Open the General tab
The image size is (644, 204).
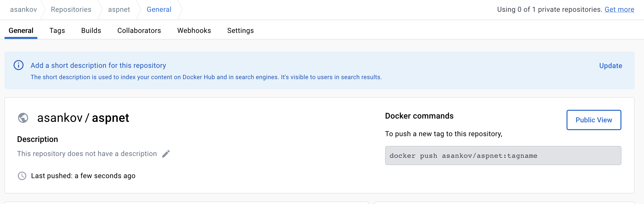click(21, 30)
